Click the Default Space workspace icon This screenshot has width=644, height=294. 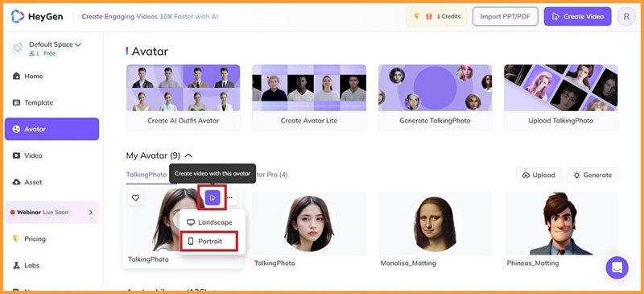coord(17,48)
